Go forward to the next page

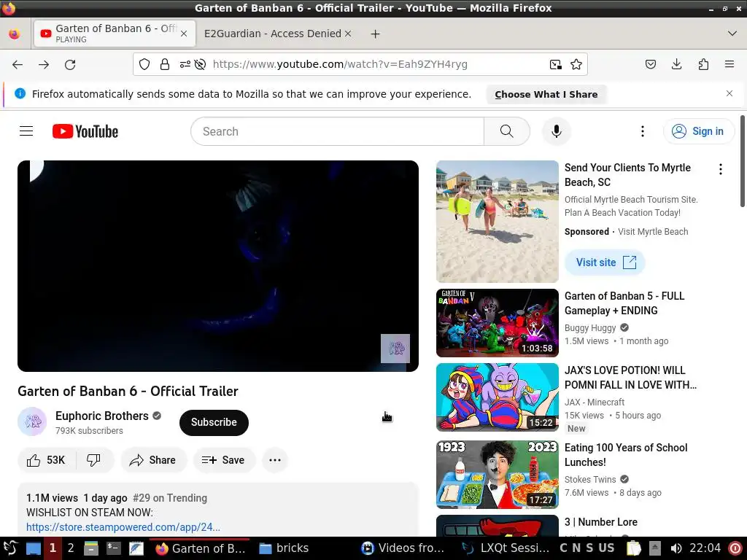click(44, 64)
